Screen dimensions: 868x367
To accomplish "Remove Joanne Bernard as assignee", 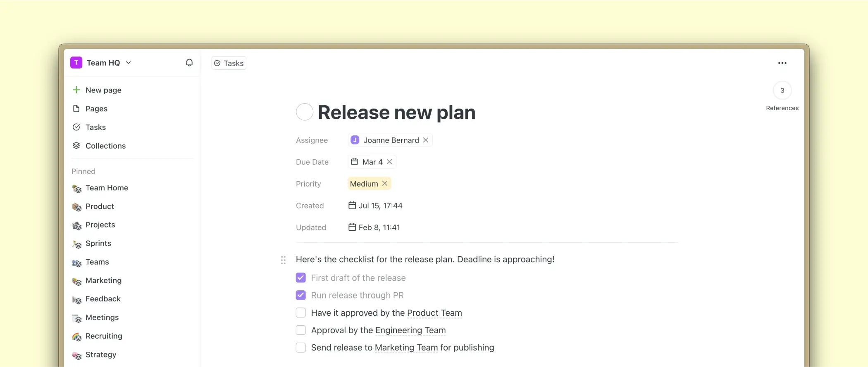I will (x=426, y=140).
